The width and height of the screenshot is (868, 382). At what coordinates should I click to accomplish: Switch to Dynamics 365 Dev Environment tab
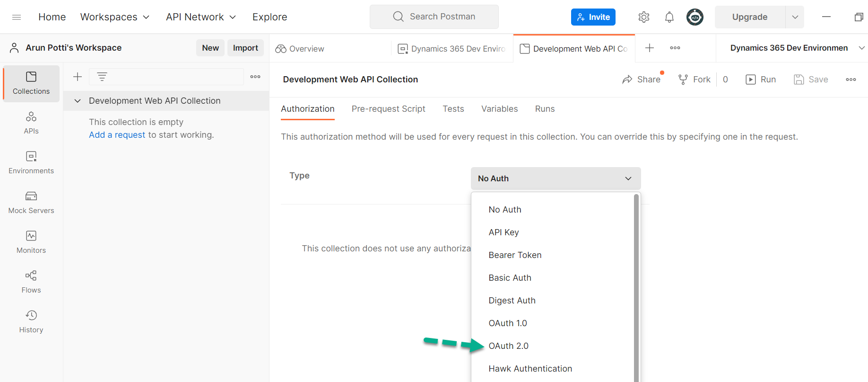[451, 49]
